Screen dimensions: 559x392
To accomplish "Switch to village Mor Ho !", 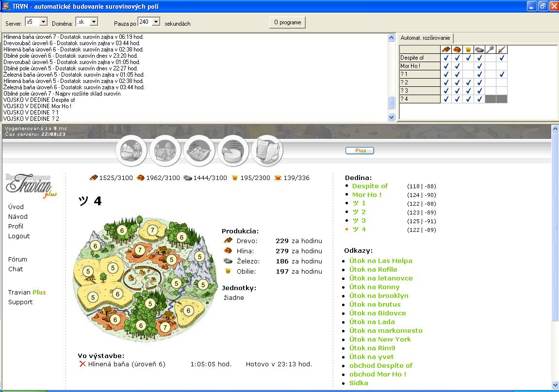I will point(366,195).
